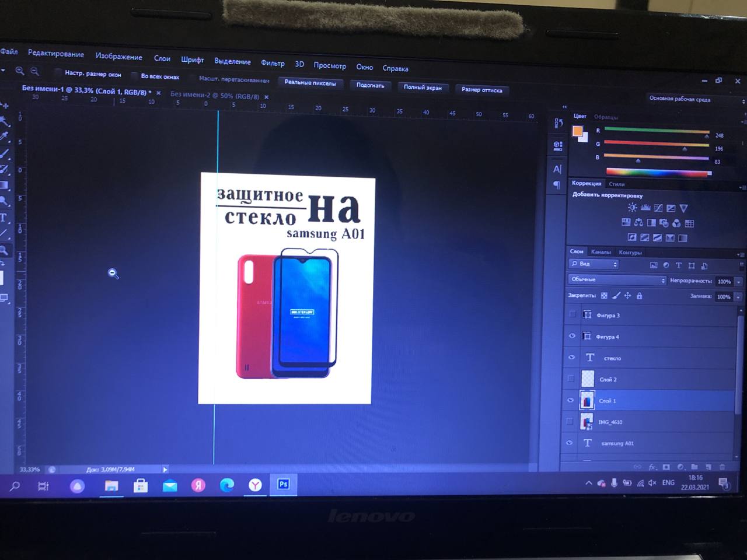
Task: Click the Полный экран button
Action: point(423,87)
